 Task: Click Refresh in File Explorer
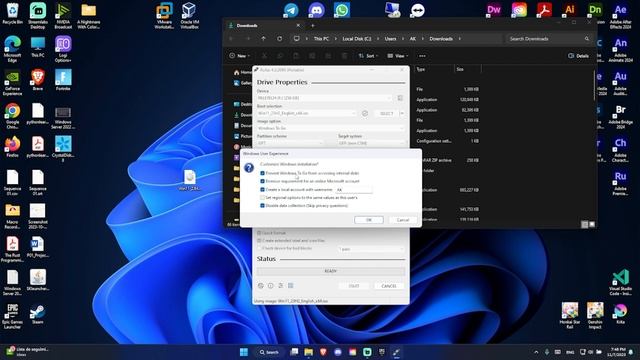coord(280,39)
